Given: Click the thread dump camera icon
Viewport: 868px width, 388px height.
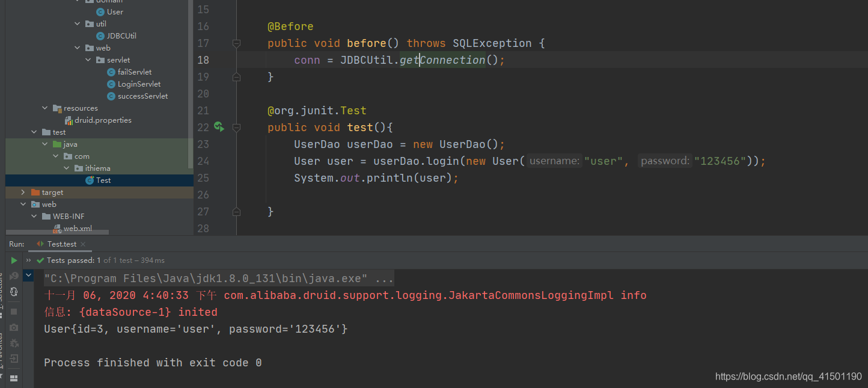Looking at the screenshot, I should 13,328.
